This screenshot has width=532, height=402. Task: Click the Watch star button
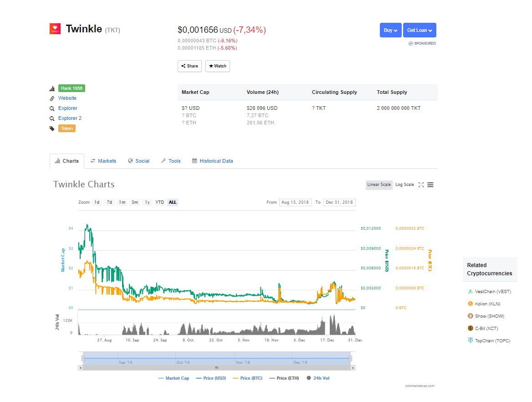click(217, 66)
